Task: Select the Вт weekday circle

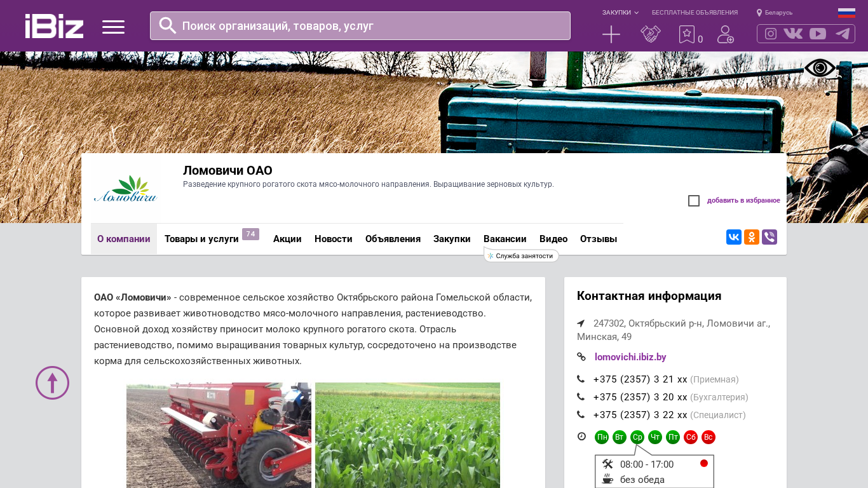Action: [620, 437]
